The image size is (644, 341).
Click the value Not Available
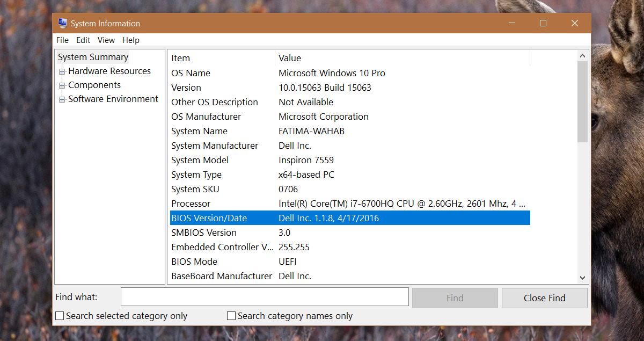click(306, 102)
